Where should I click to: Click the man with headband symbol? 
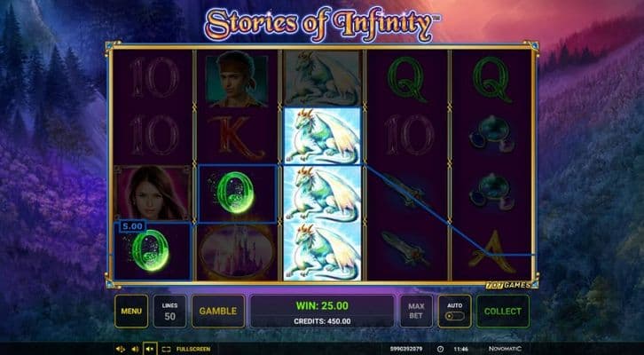coord(237,79)
